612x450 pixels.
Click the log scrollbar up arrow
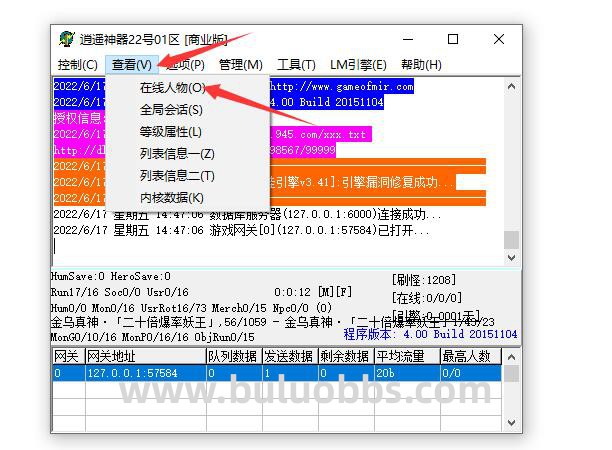(x=511, y=85)
